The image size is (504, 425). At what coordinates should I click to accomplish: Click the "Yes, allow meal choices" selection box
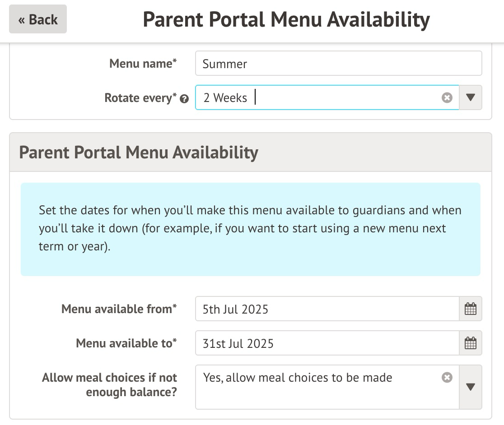coord(316,387)
